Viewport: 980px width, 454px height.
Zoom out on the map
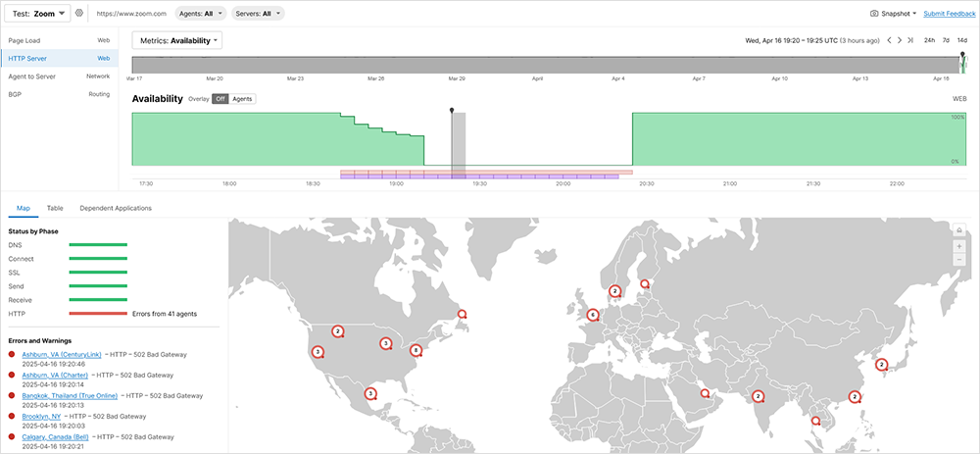pos(959,260)
